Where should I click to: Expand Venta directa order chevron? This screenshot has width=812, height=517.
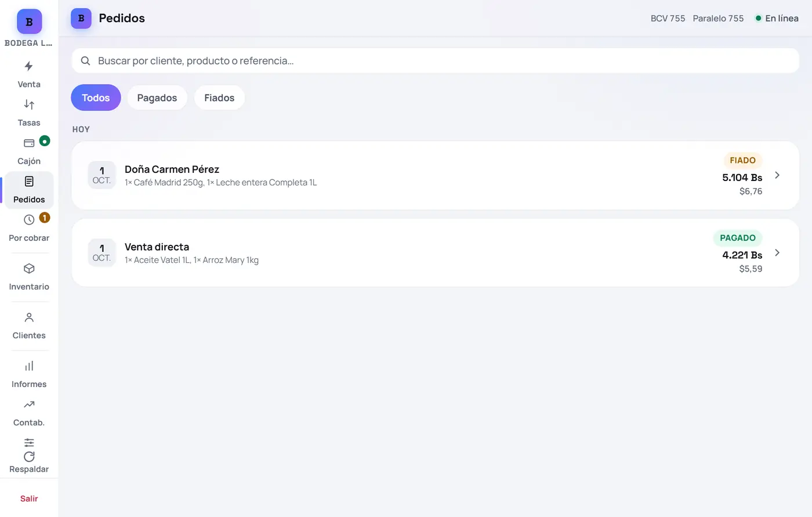click(x=777, y=252)
